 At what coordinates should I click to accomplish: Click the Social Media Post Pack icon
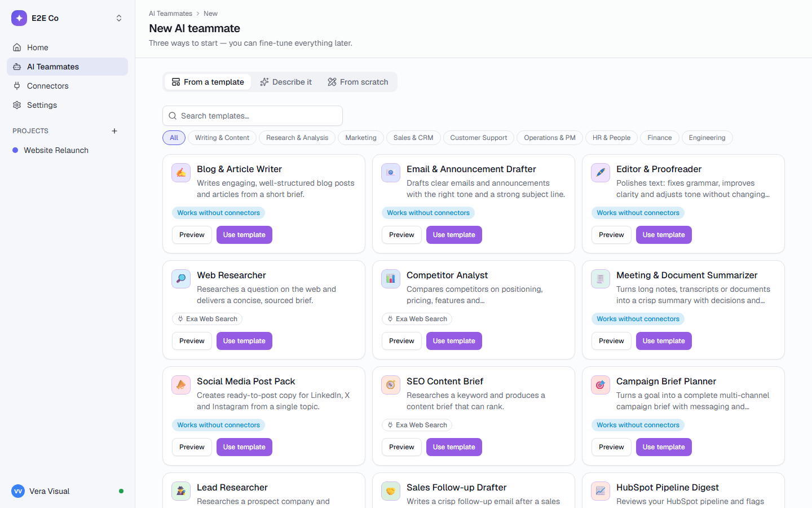point(181,385)
